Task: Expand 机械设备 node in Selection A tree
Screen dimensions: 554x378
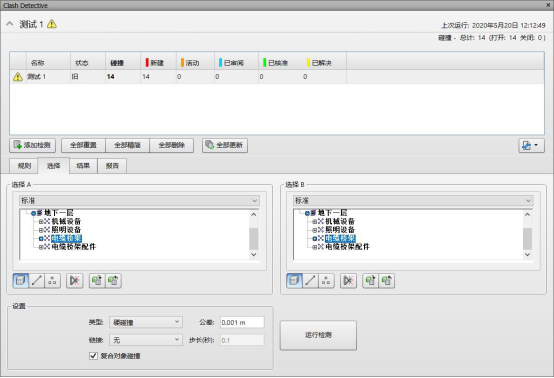Action: [x=41, y=222]
